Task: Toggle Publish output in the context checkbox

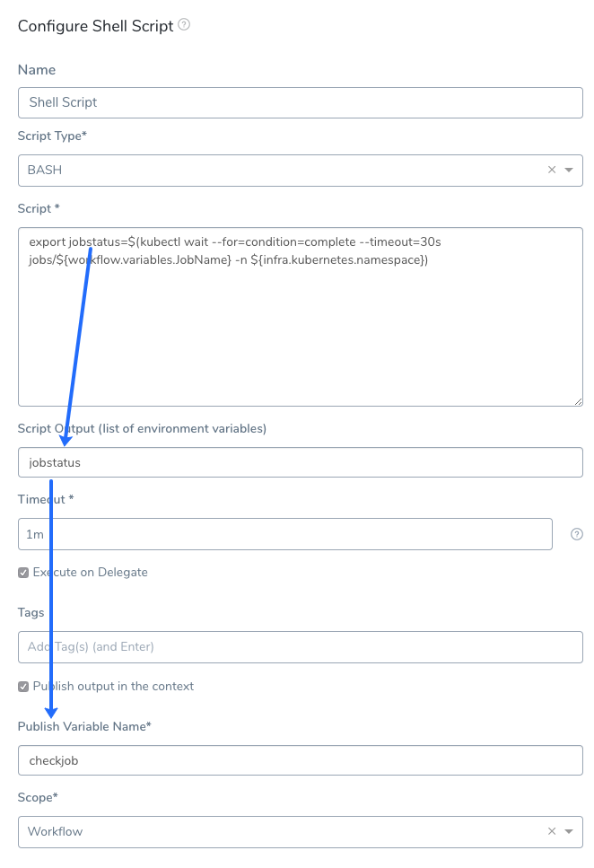Action: pyautogui.click(x=23, y=687)
